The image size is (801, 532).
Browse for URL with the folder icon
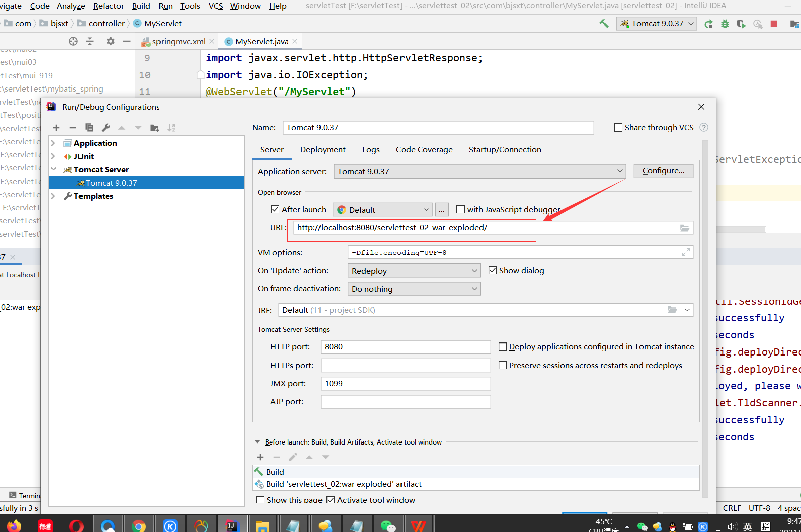tap(685, 228)
